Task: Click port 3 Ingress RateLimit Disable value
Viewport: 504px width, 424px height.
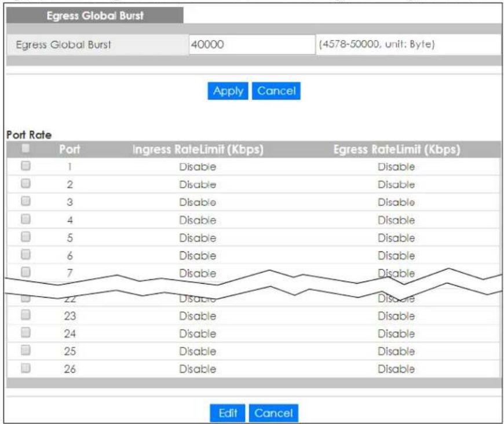Action: coord(198,202)
